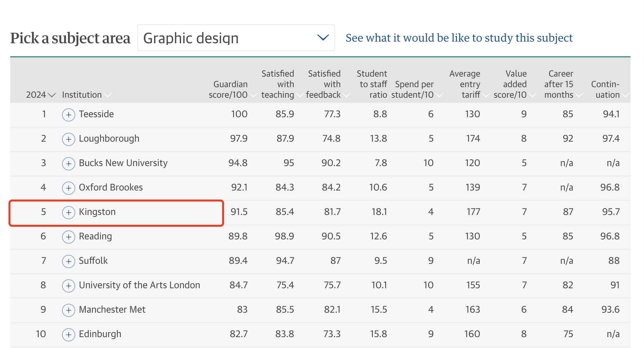The image size is (644, 348).
Task: Click Manchester Met's continuation value 93.6
Action: pos(610,309)
